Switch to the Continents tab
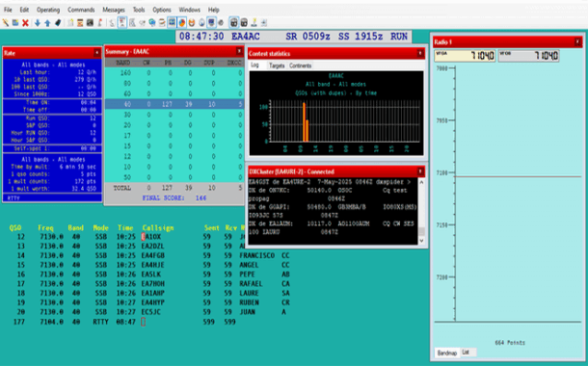The image size is (588, 366). 301,65
